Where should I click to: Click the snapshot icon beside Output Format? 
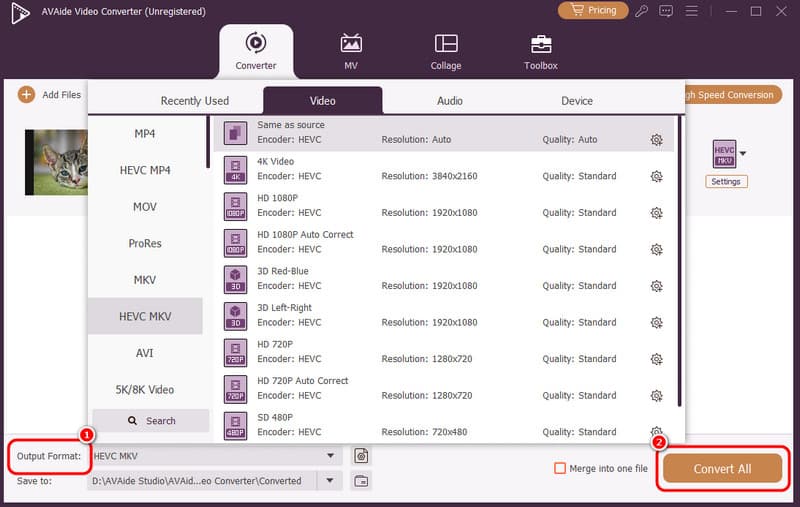pyautogui.click(x=361, y=456)
